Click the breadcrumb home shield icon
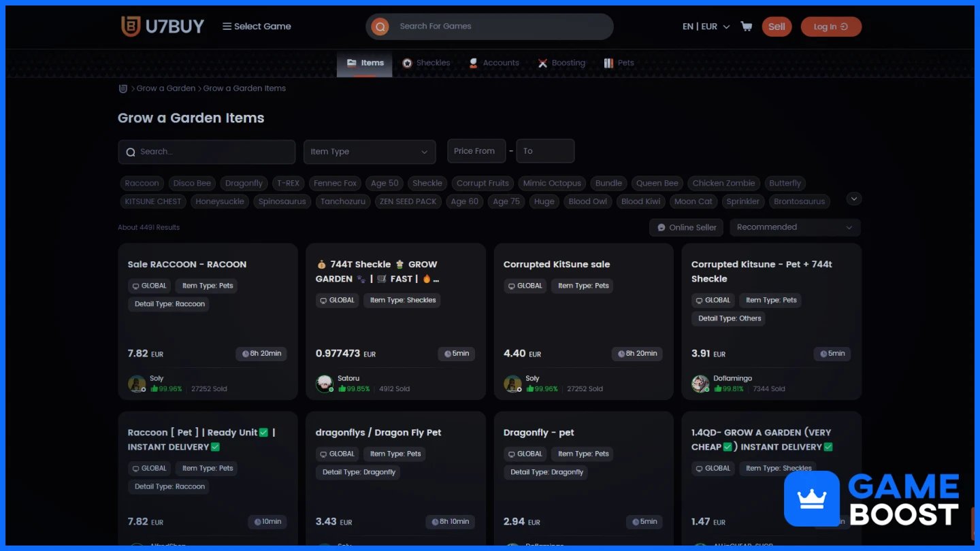 point(123,88)
